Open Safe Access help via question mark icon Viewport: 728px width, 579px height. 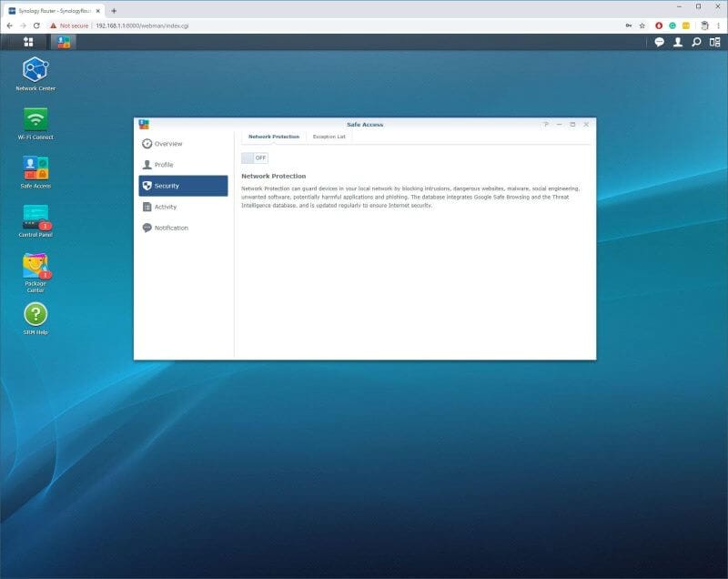click(x=546, y=125)
